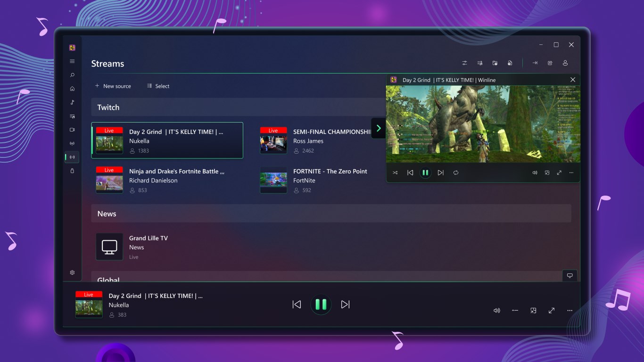Toggle mini view in bottom player bar

[533, 311]
